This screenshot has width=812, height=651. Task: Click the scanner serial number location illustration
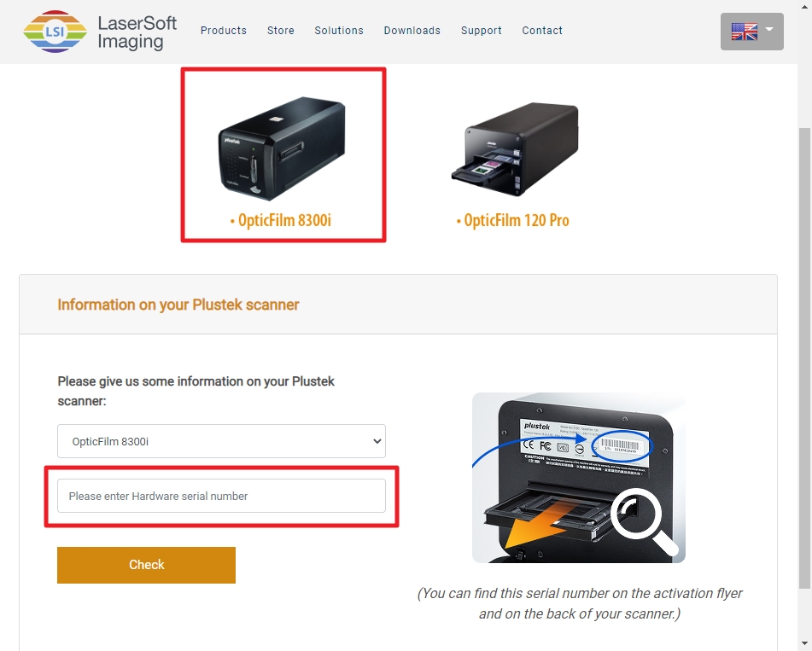point(578,478)
